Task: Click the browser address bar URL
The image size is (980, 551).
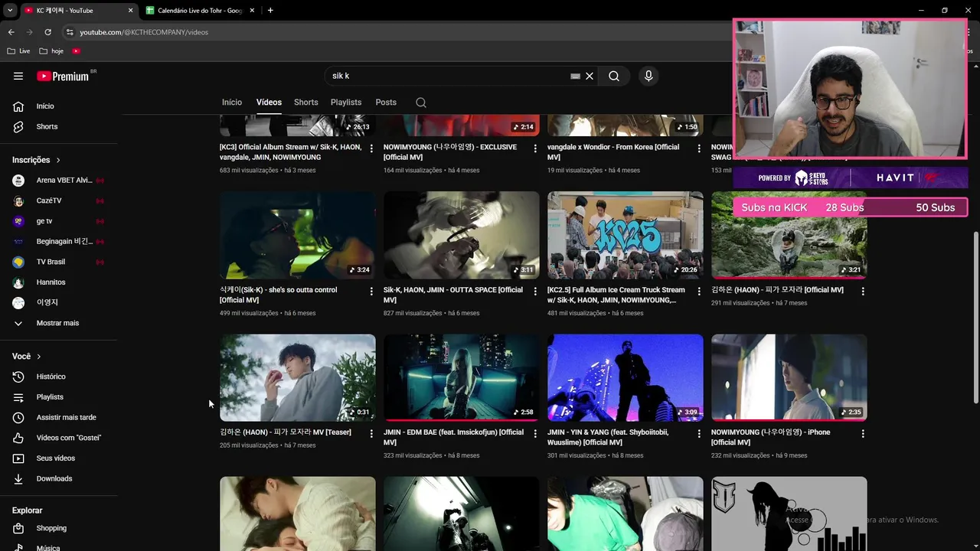Action: coord(144,32)
